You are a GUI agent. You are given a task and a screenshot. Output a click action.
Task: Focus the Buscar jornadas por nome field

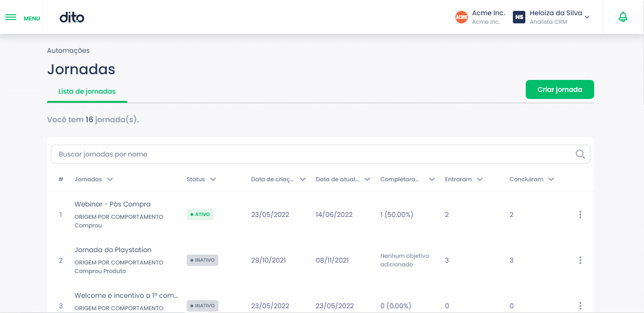tap(320, 154)
